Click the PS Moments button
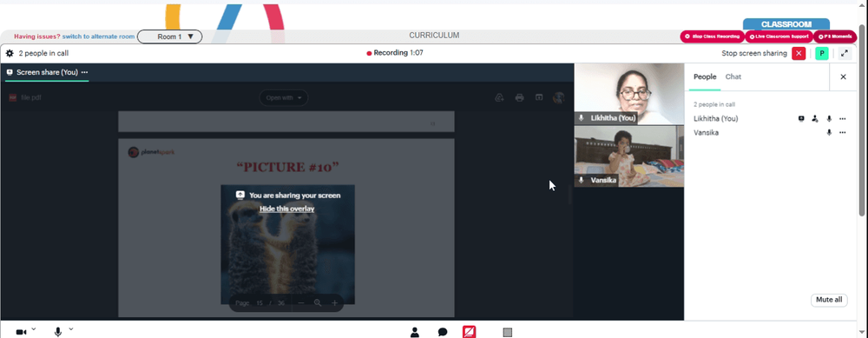 [835, 36]
